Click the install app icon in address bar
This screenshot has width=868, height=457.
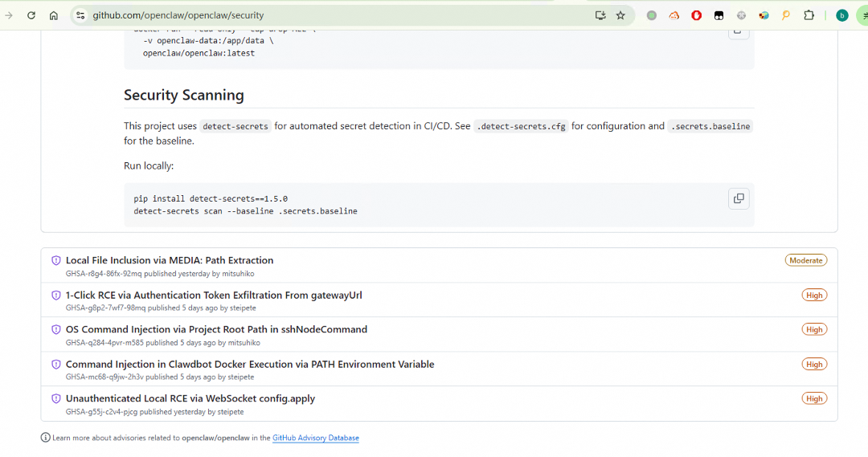click(x=600, y=15)
